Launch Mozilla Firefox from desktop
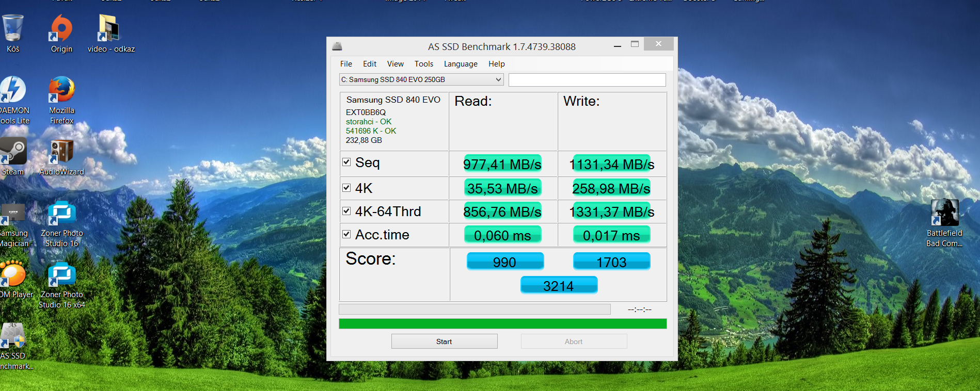The image size is (980, 391). (61, 100)
